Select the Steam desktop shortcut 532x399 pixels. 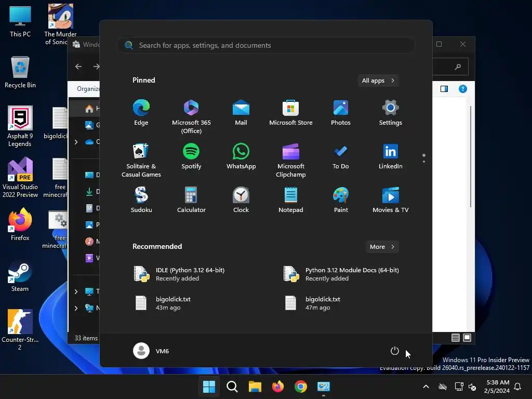[20, 275]
